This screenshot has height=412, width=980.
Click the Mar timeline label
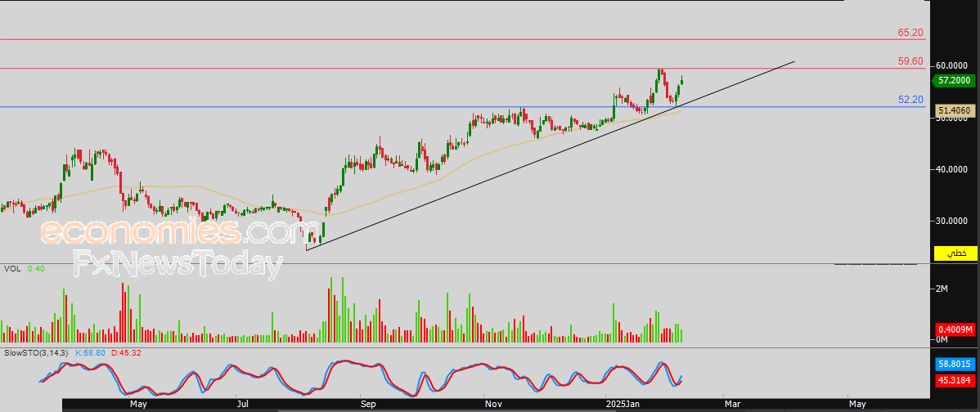[x=732, y=405]
